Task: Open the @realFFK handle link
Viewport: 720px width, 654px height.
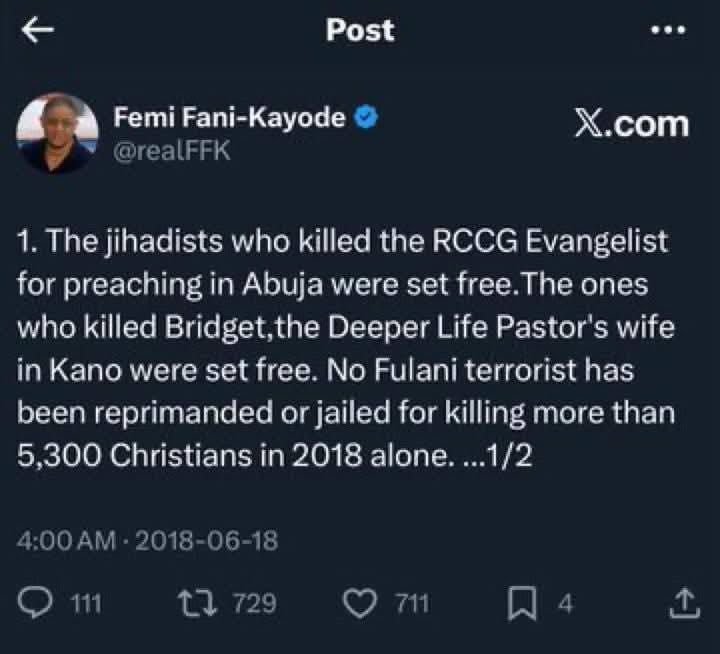Action: pyautogui.click(x=172, y=148)
